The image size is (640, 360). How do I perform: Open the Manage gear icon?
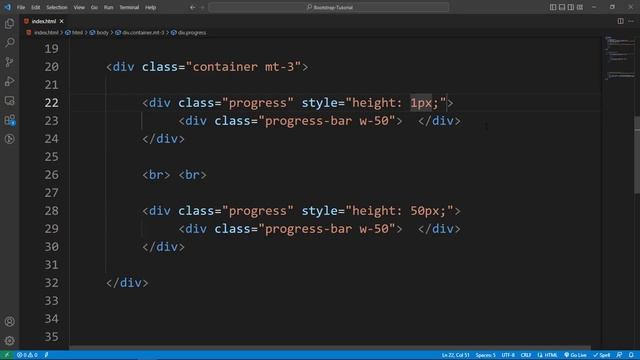pos(9,340)
